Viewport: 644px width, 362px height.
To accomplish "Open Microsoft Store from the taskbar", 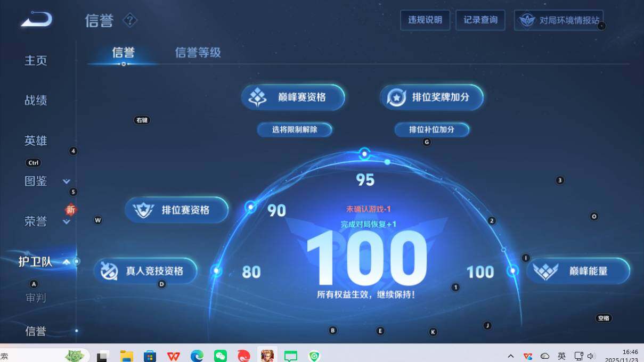I will 150,356.
